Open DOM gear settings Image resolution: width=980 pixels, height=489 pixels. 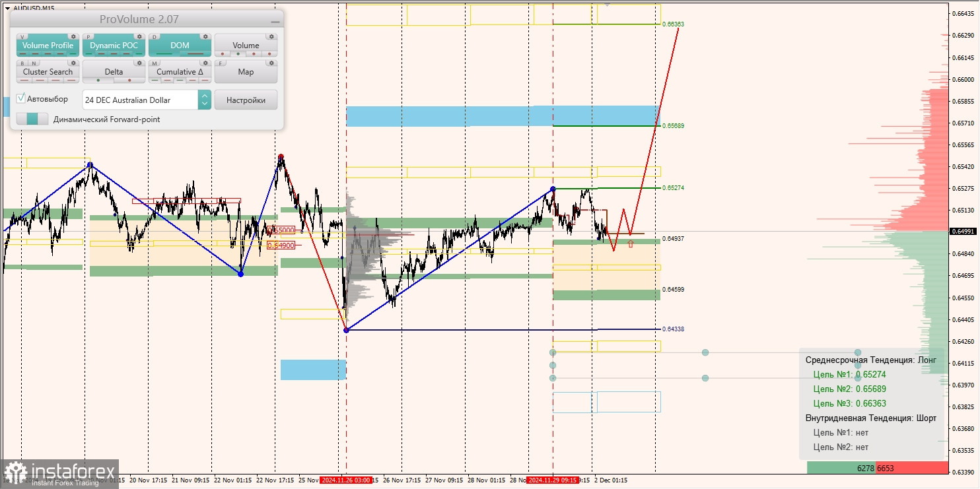205,37
